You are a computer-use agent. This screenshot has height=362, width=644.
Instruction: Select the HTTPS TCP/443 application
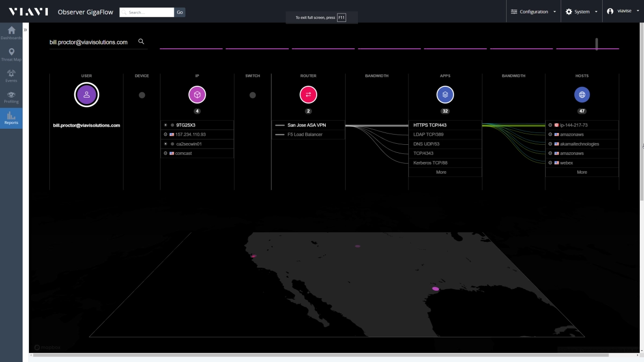[445, 125]
